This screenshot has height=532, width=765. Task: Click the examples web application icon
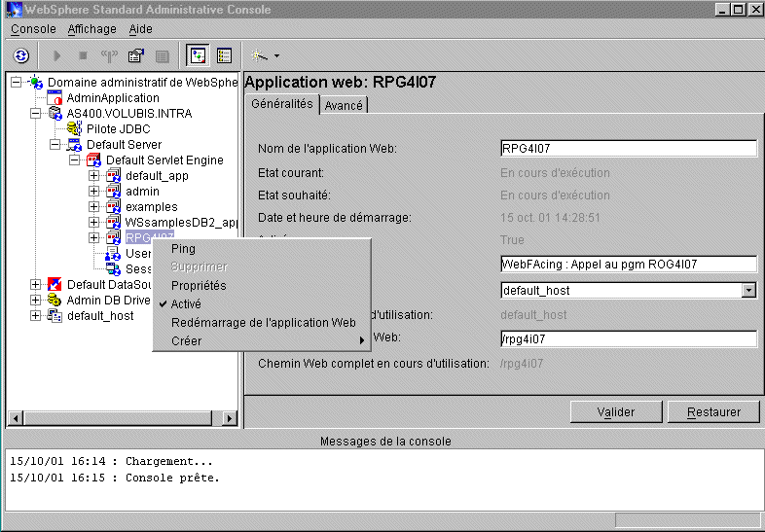pyautogui.click(x=113, y=207)
